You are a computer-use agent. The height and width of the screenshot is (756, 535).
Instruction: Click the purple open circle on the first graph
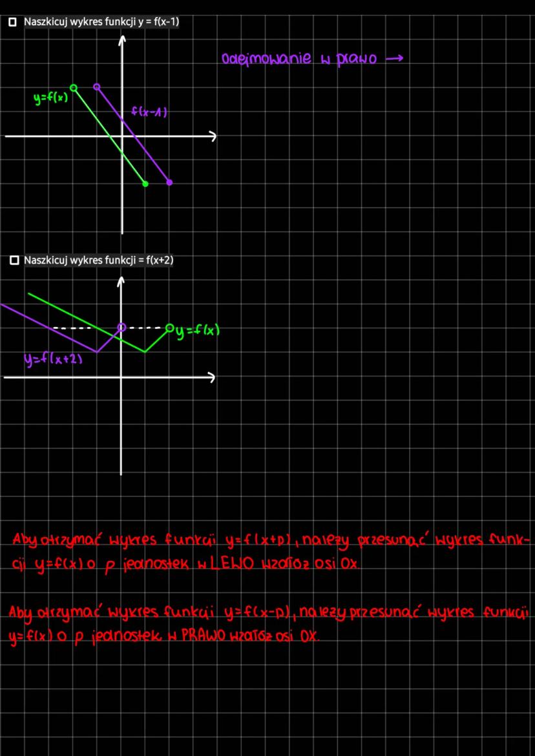[98, 87]
